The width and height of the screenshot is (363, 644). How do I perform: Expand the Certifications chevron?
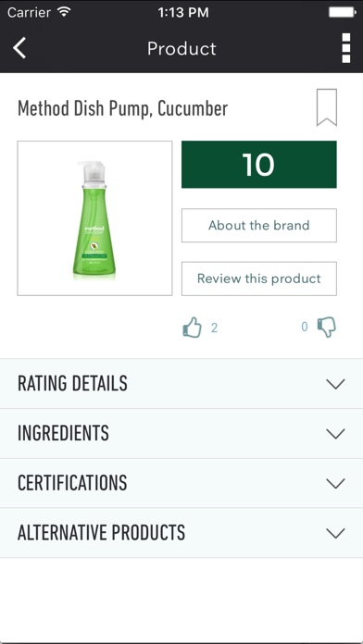[335, 483]
